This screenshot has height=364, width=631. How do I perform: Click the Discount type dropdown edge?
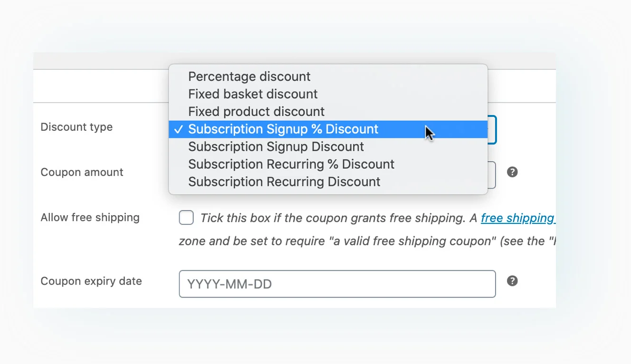click(x=492, y=130)
